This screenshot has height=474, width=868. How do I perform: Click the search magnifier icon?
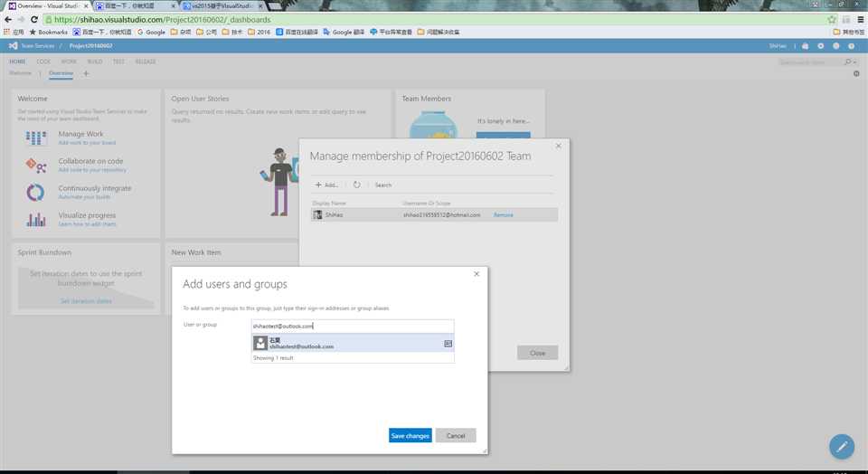pos(847,62)
